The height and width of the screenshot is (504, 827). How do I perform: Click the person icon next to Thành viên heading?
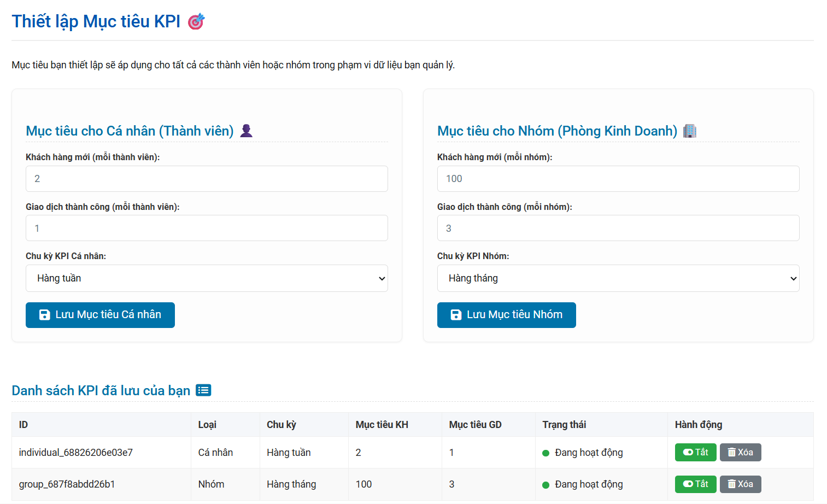click(x=247, y=131)
